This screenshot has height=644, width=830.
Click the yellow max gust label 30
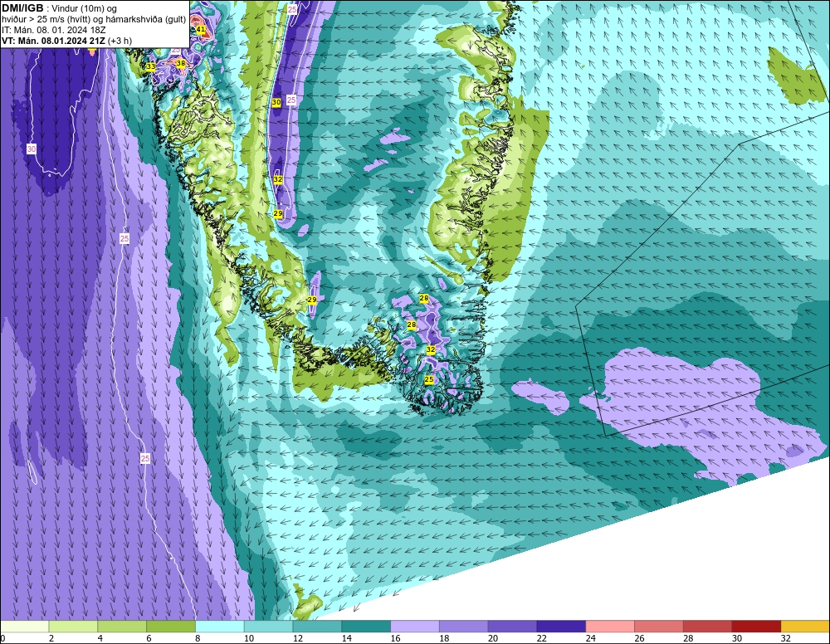click(276, 102)
